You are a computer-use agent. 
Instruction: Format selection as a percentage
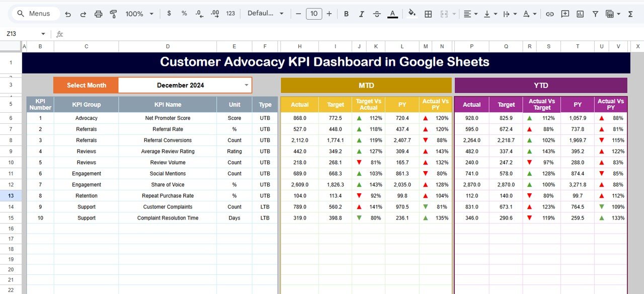point(183,14)
